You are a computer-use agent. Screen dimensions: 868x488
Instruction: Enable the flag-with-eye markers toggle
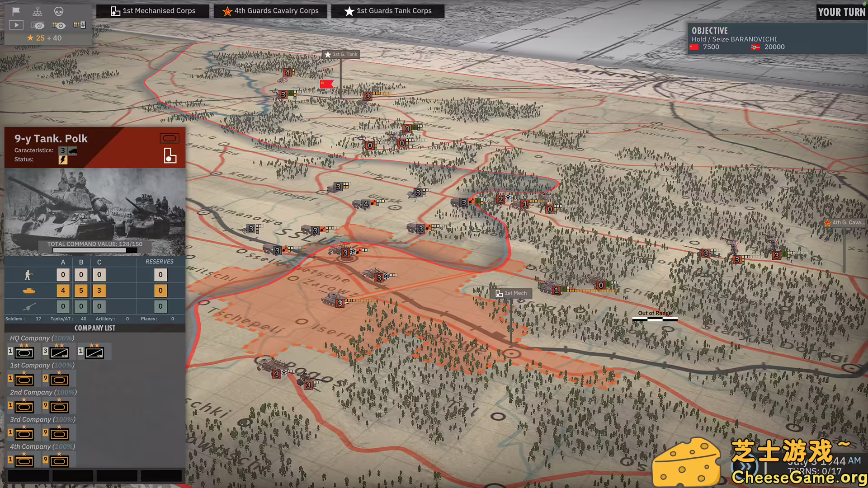(x=59, y=25)
